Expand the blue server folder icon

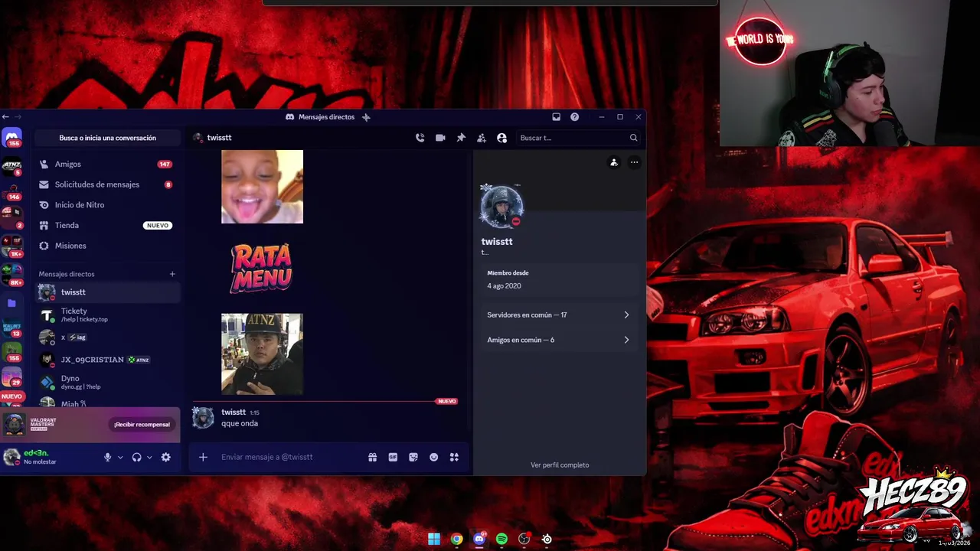click(11, 303)
